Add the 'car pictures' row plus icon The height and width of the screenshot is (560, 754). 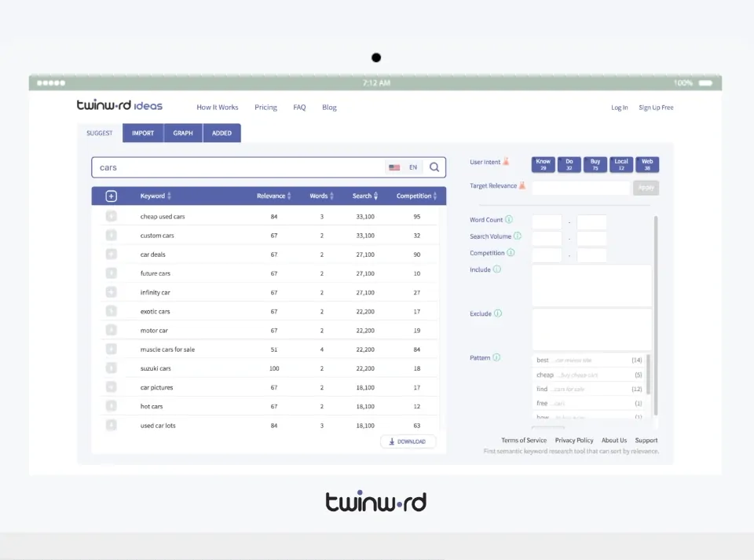[x=111, y=387]
